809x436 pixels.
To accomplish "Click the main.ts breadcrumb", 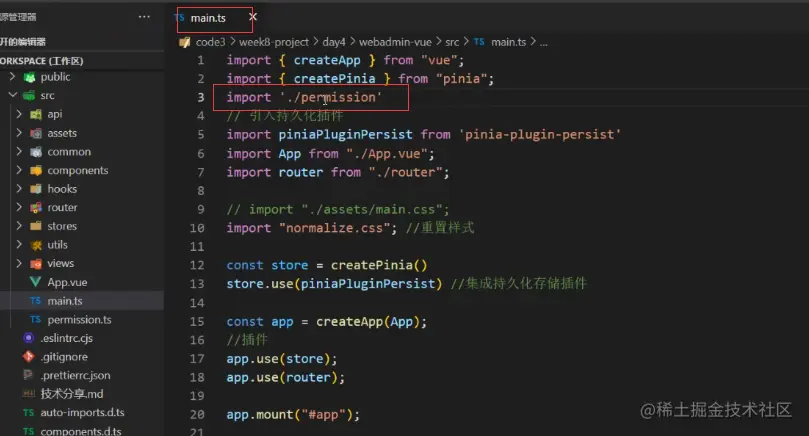I will click(508, 42).
